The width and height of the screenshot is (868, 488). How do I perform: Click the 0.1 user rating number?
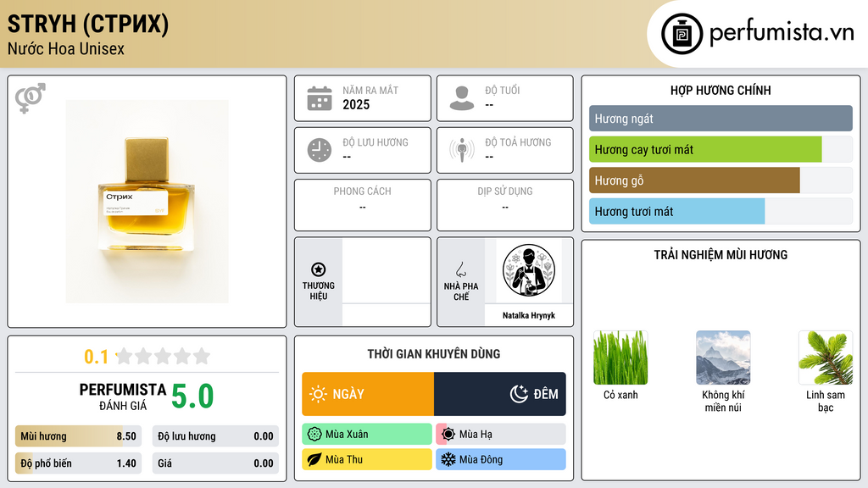click(97, 357)
